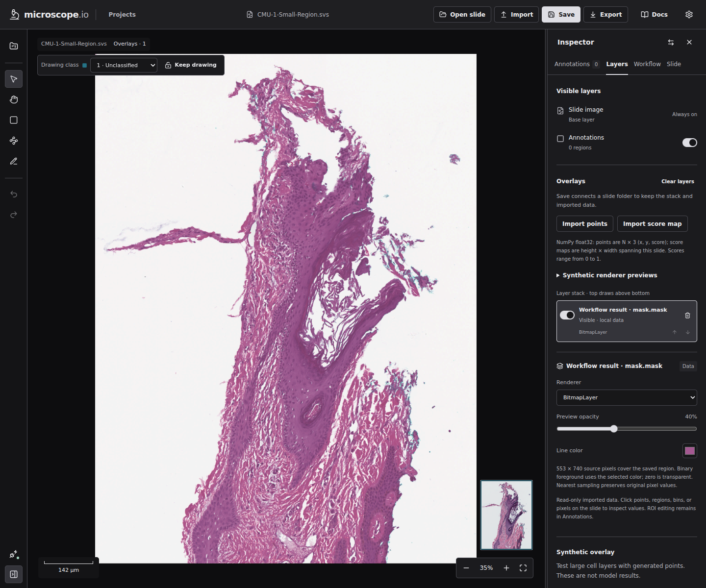706x588 pixels.
Task: Select the pointer selection tool
Action: (x=14, y=79)
